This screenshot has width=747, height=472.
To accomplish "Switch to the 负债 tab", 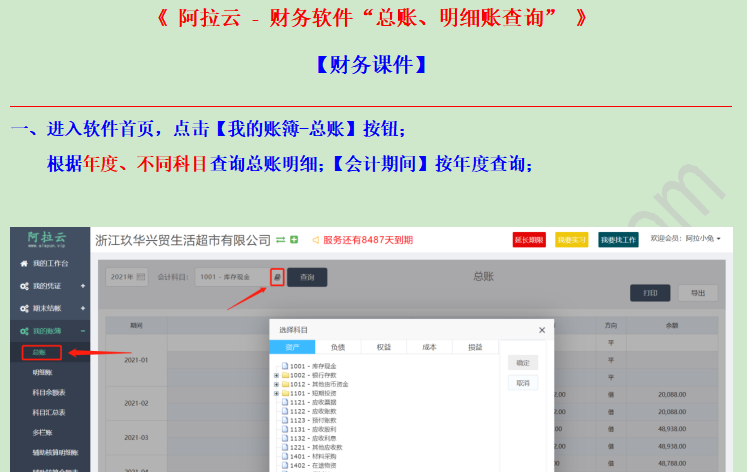I will coord(338,347).
